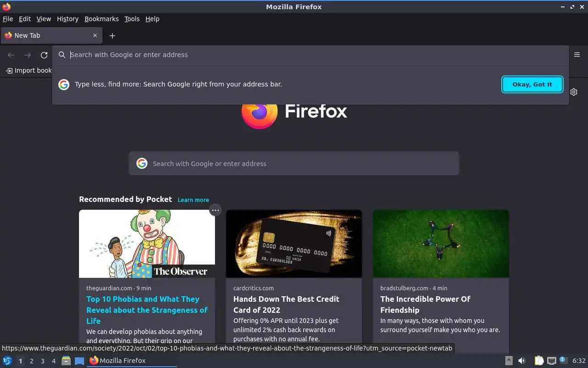Screen dimensions: 588x368
Task: Click the Learn more link beside Pocket
Action: [x=193, y=200]
